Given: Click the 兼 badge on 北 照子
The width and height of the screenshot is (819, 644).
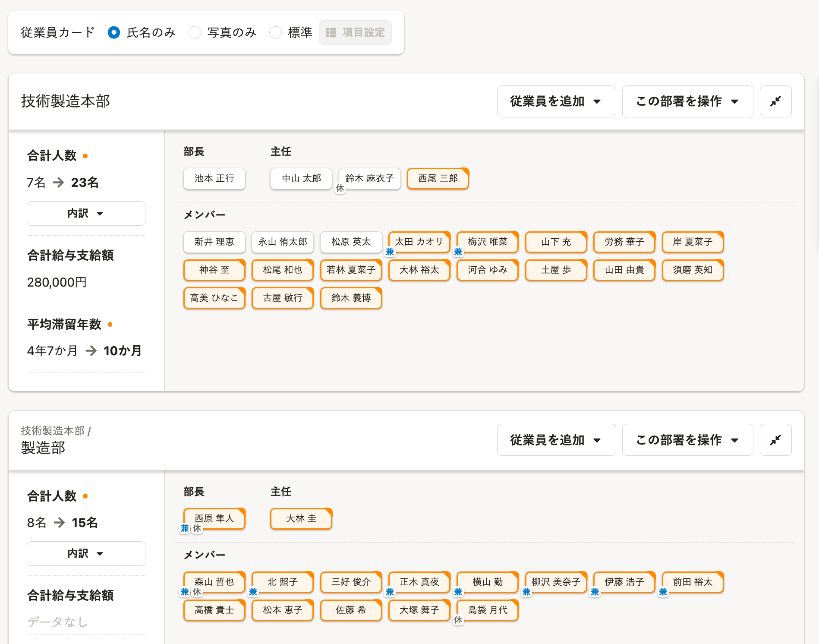Looking at the screenshot, I should pyautogui.click(x=253, y=592).
